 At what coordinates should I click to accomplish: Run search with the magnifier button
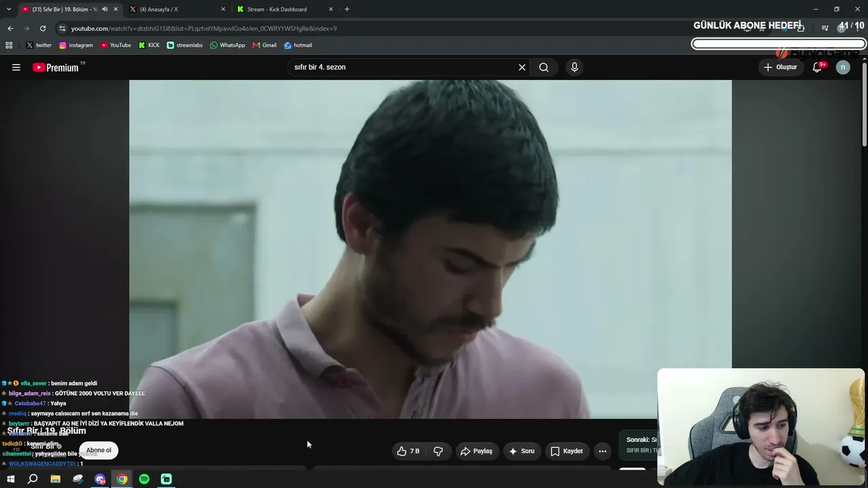(x=544, y=67)
